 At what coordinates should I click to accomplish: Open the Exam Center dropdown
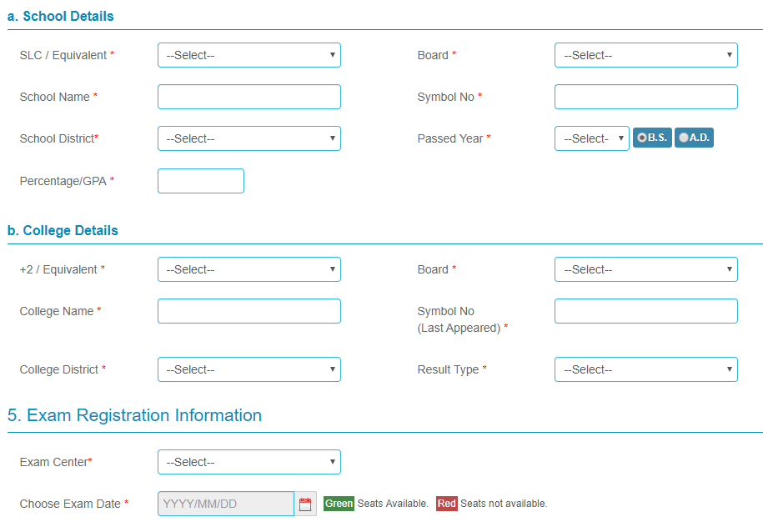[x=248, y=462]
